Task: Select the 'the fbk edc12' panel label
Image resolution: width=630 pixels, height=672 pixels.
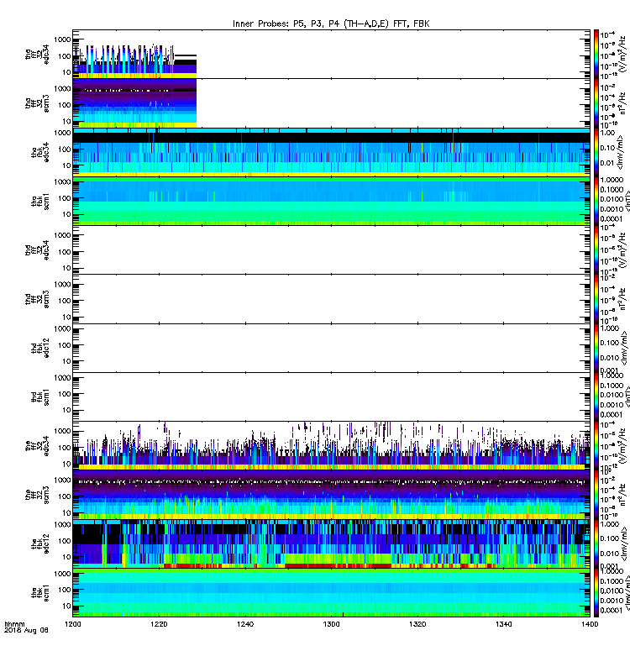Action: click(39, 543)
